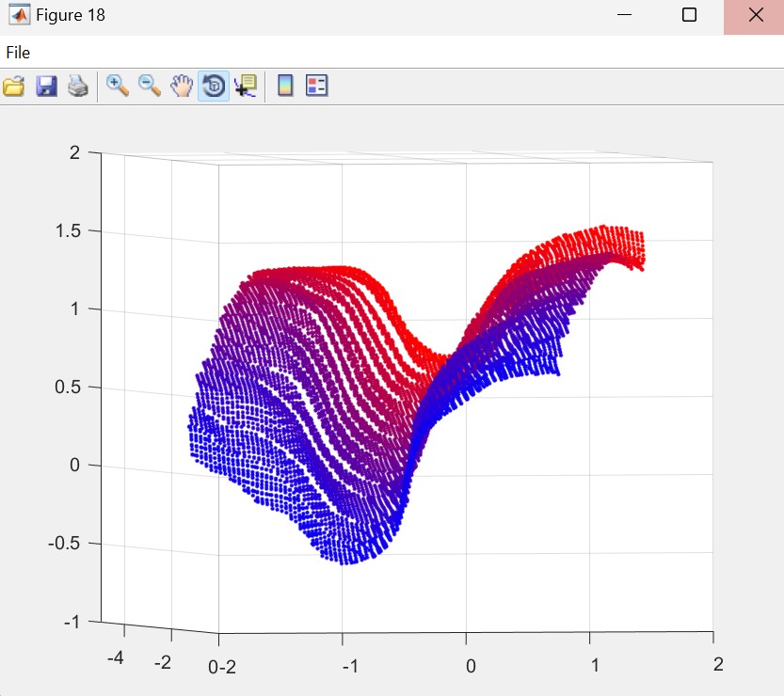Click the MATLAB logo in the title bar

(x=18, y=15)
